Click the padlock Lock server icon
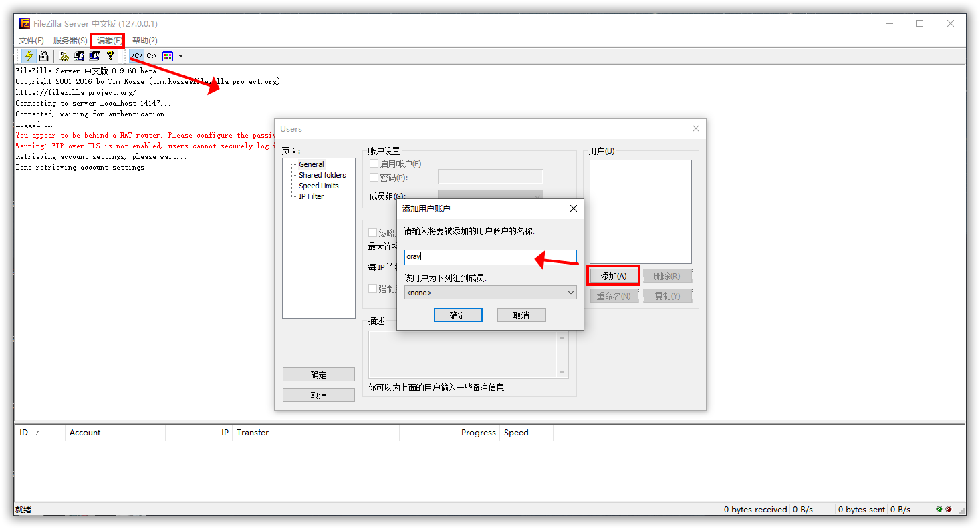Screen dimensions: 980x529 pos(44,56)
